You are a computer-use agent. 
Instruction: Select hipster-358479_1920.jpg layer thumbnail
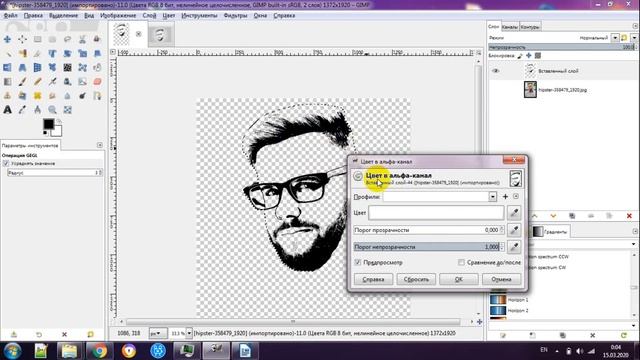pos(530,89)
